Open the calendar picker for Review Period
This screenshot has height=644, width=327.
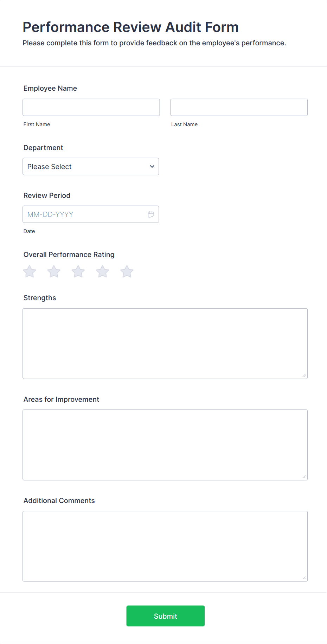(x=150, y=214)
